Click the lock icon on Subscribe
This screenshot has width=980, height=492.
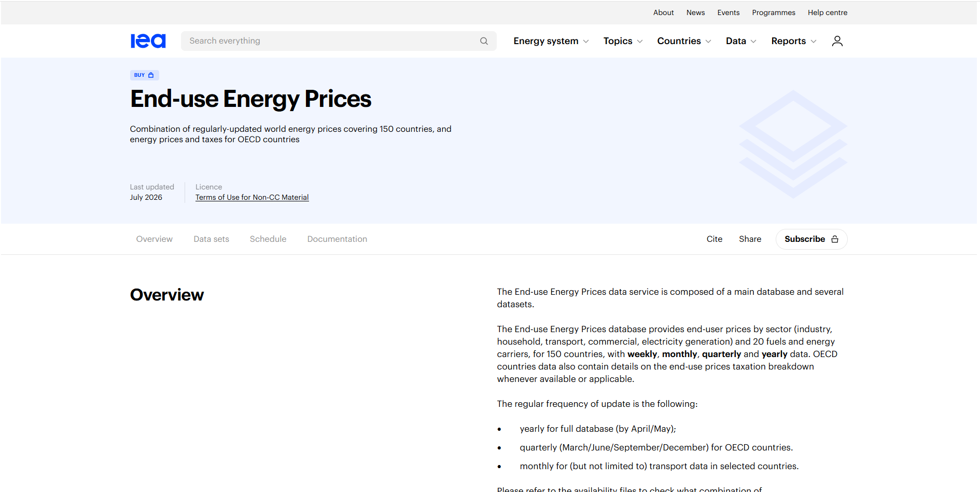835,239
